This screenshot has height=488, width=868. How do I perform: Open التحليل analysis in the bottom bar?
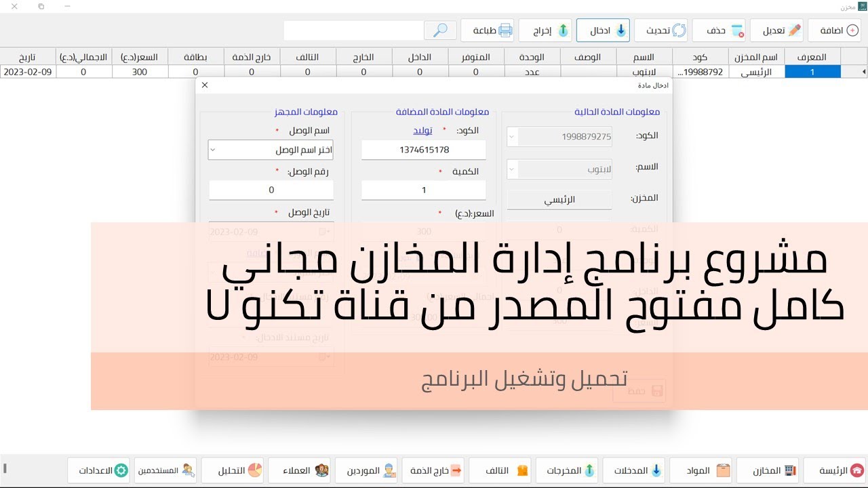(x=233, y=470)
